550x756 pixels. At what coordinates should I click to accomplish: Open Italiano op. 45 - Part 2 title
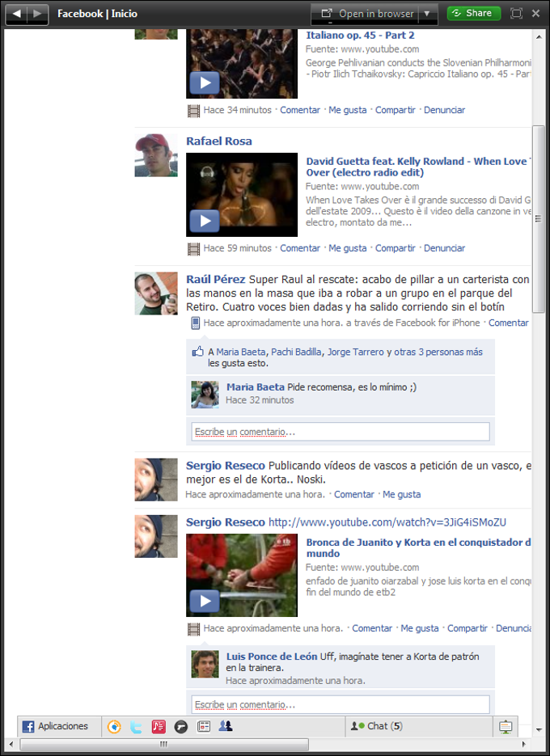360,36
